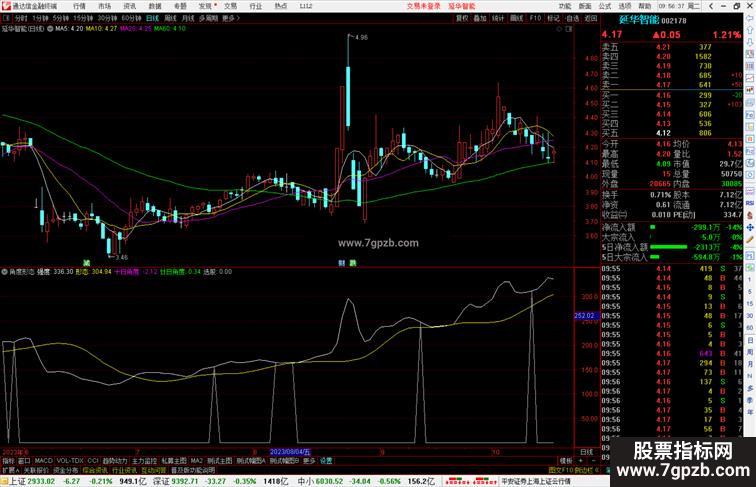Switch to 30分钟 chart period

[x=107, y=18]
